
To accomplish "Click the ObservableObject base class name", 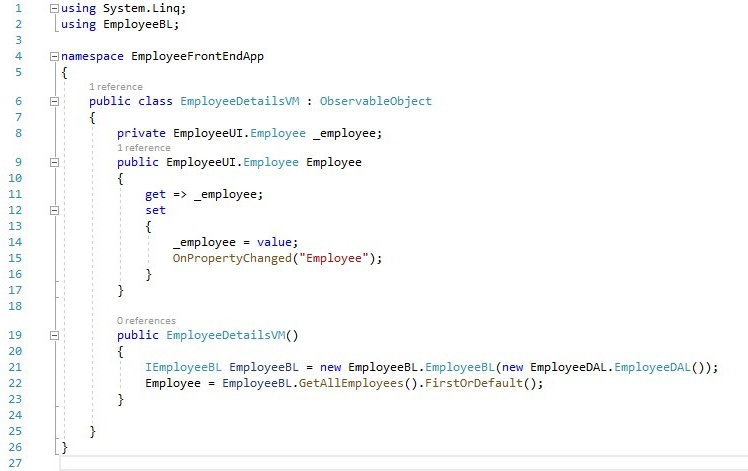I will pos(375,101).
